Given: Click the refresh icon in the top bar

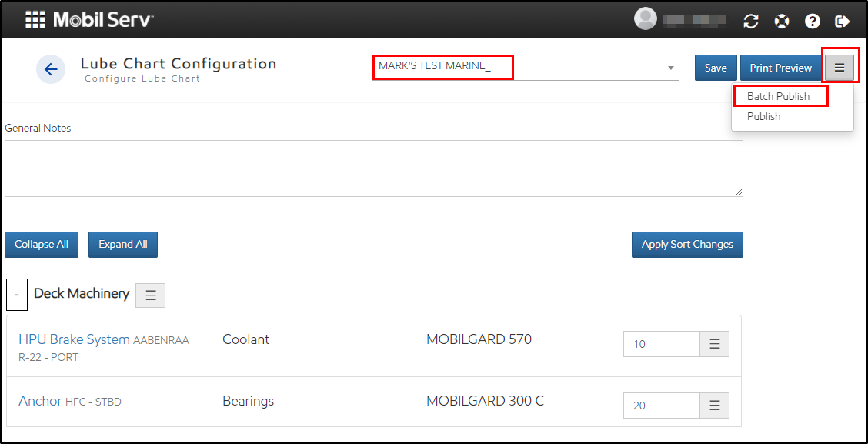Looking at the screenshot, I should (751, 21).
